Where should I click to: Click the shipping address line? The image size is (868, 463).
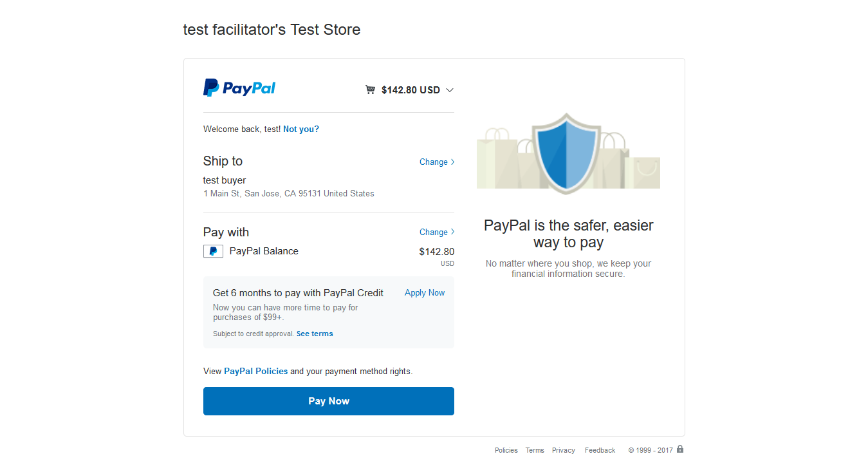(x=289, y=193)
